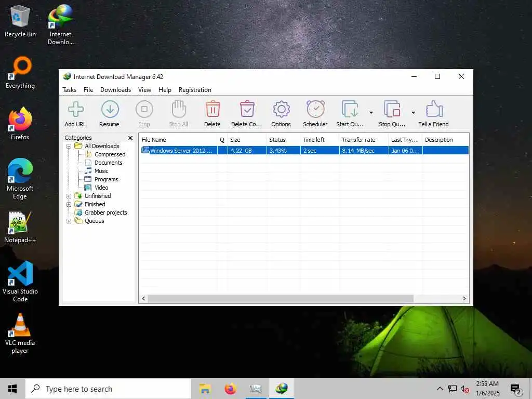Collapse the All Downloads tree node
Screen dimensions: 532x399
69,146
